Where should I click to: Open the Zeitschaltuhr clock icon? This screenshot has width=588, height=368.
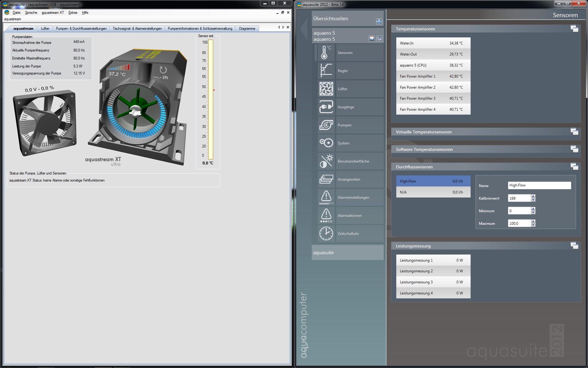coord(326,233)
